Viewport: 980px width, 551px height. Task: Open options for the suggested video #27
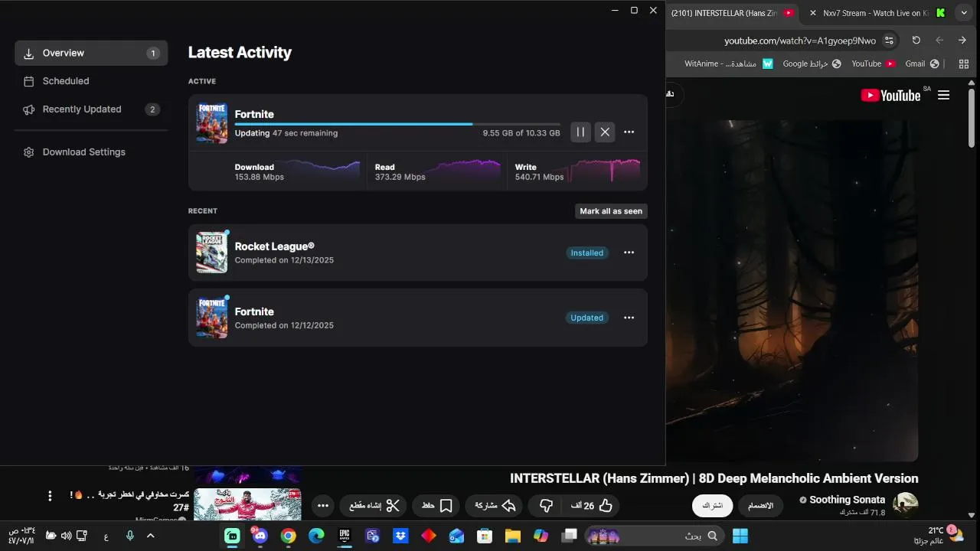(50, 496)
